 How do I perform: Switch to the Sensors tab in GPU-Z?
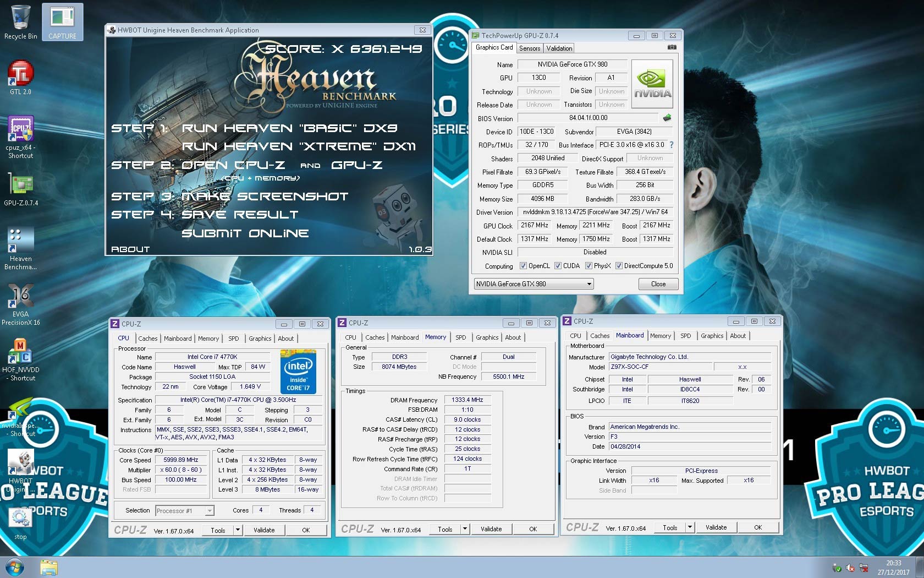[530, 48]
